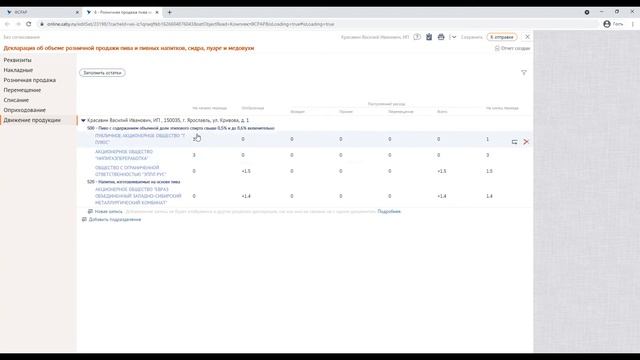Open АКЦИОНЕРНОЕ ОБЩЕСТВО НИЗНЕГАЗПЕРЕРАБОТКА row
The image size is (640, 360).
tap(124, 155)
